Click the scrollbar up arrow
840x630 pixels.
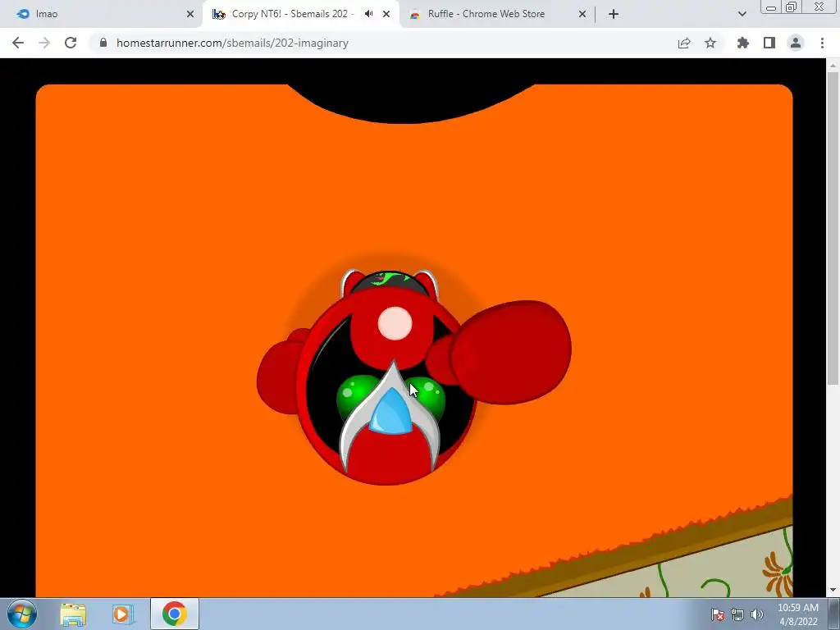833,65
